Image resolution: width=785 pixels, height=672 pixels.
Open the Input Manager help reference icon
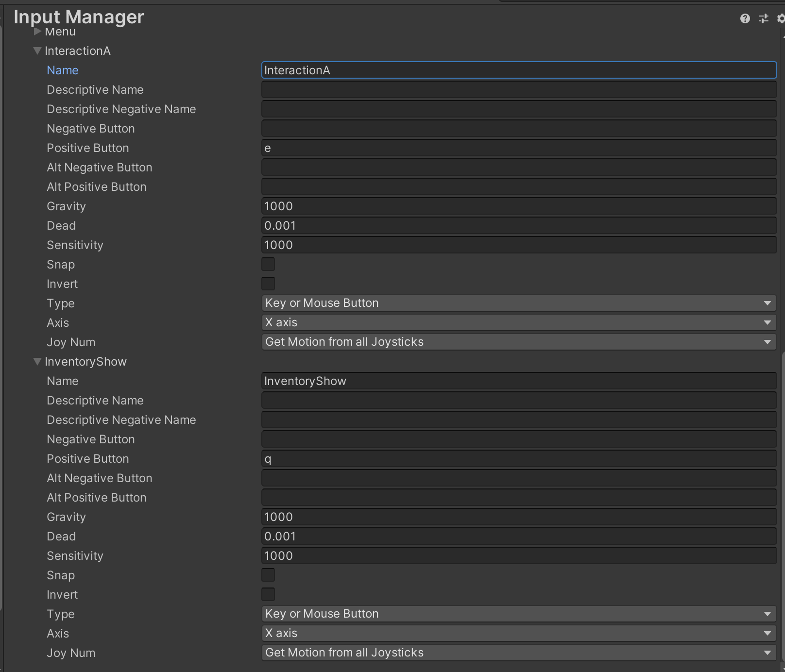pyautogui.click(x=745, y=18)
